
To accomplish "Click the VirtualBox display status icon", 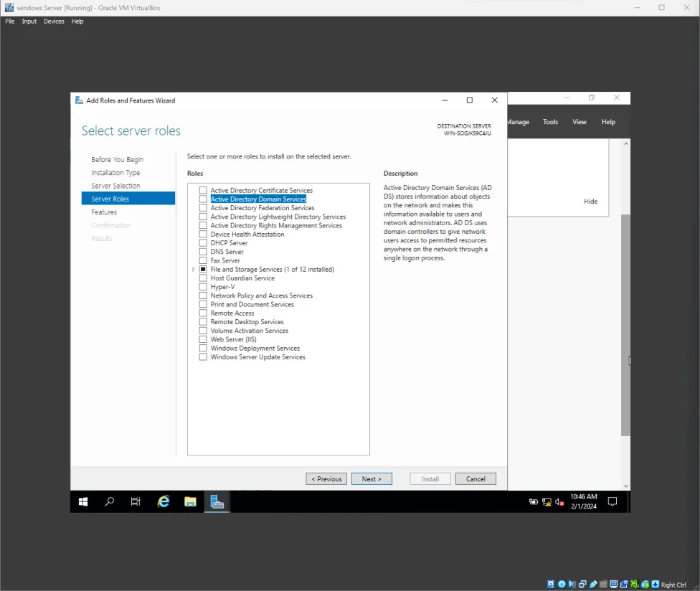I will [614, 584].
